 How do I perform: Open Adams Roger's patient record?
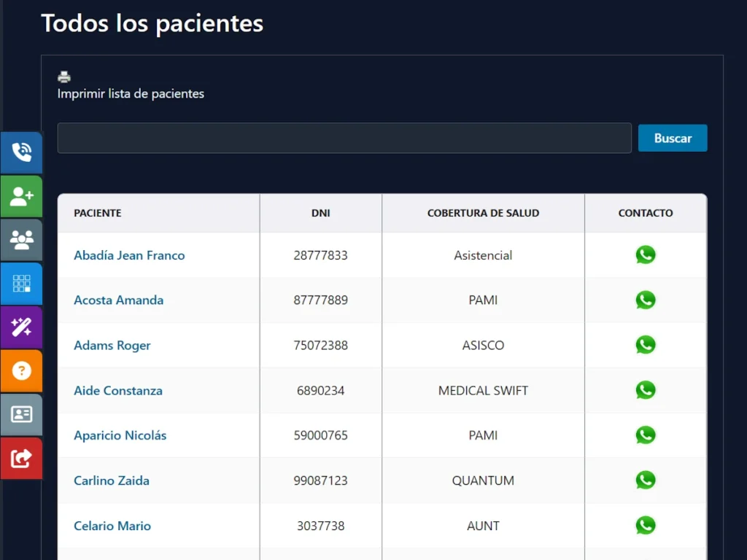point(112,345)
